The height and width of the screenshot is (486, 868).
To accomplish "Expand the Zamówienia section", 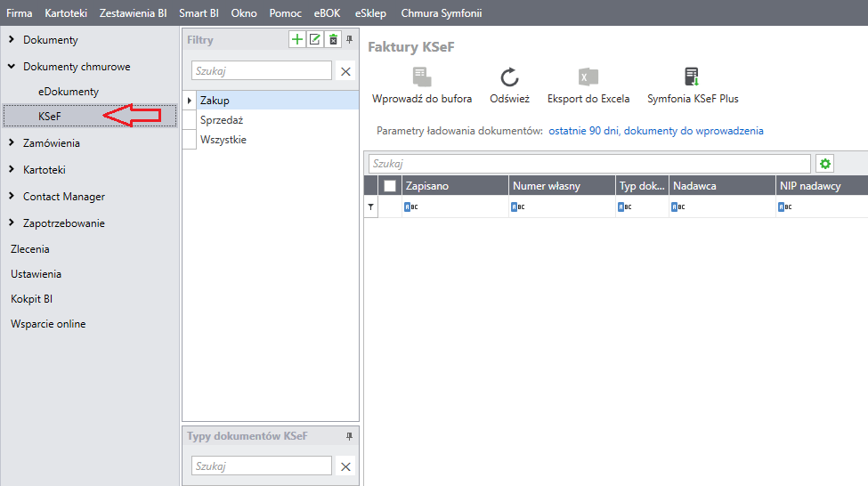I will tap(11, 143).
